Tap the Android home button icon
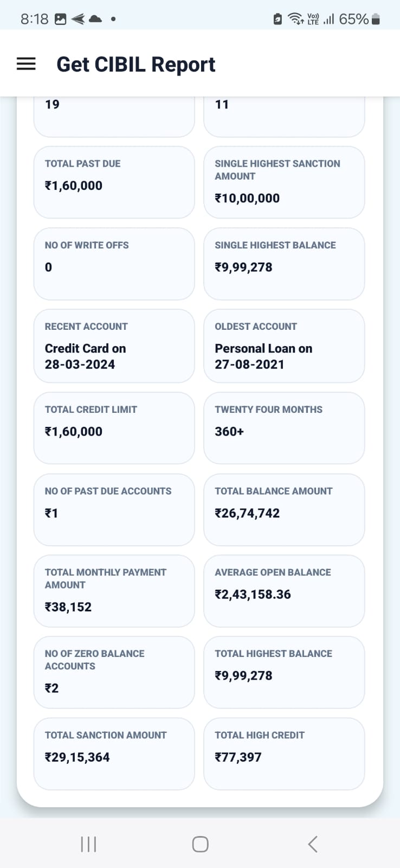 click(200, 844)
